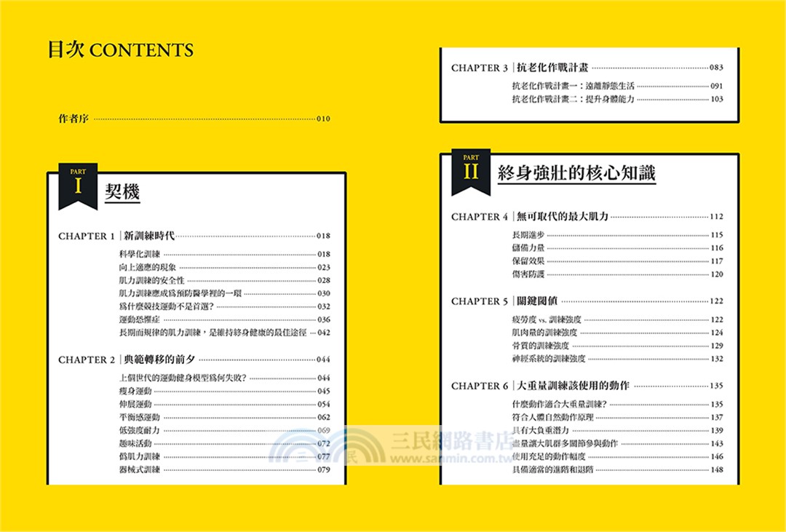
Task: Open 'CHAPTER 3 抗老化作戰計畫' entry
Action: [587, 68]
